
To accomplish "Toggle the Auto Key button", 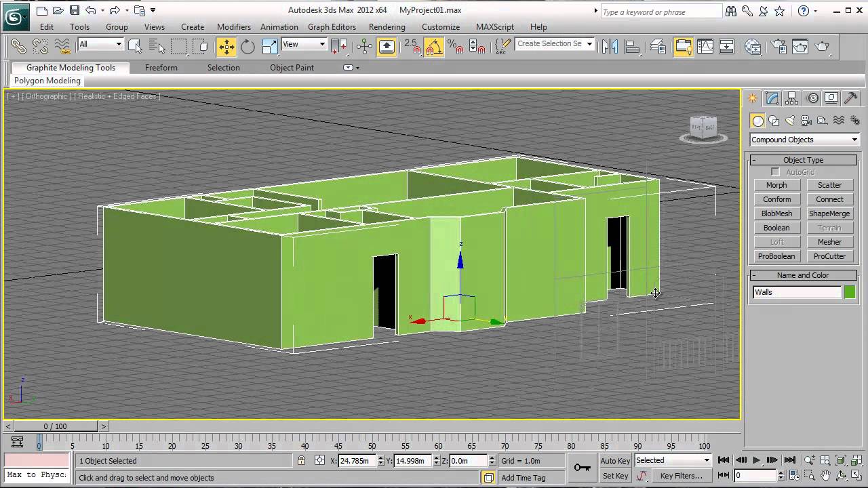I will tap(615, 460).
